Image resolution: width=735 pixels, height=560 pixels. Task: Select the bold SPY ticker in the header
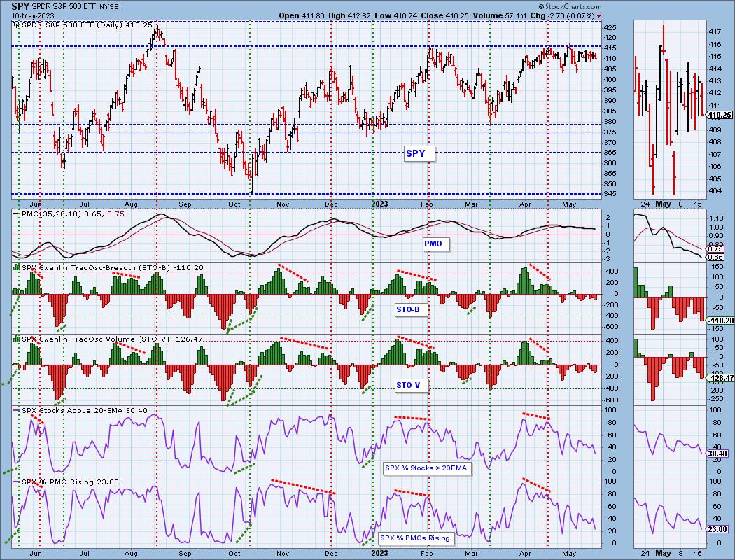pyautogui.click(x=19, y=6)
